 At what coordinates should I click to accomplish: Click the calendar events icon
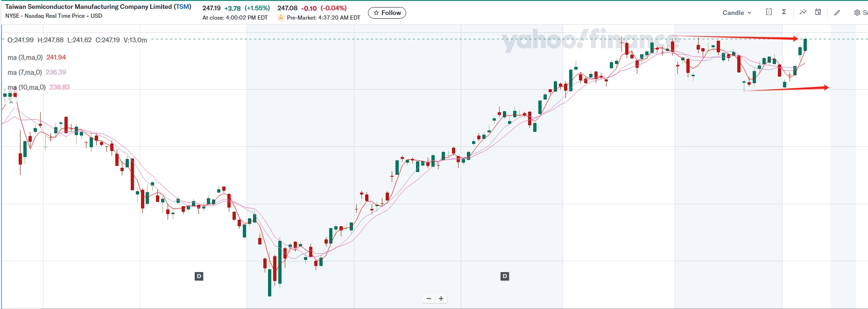tap(818, 12)
